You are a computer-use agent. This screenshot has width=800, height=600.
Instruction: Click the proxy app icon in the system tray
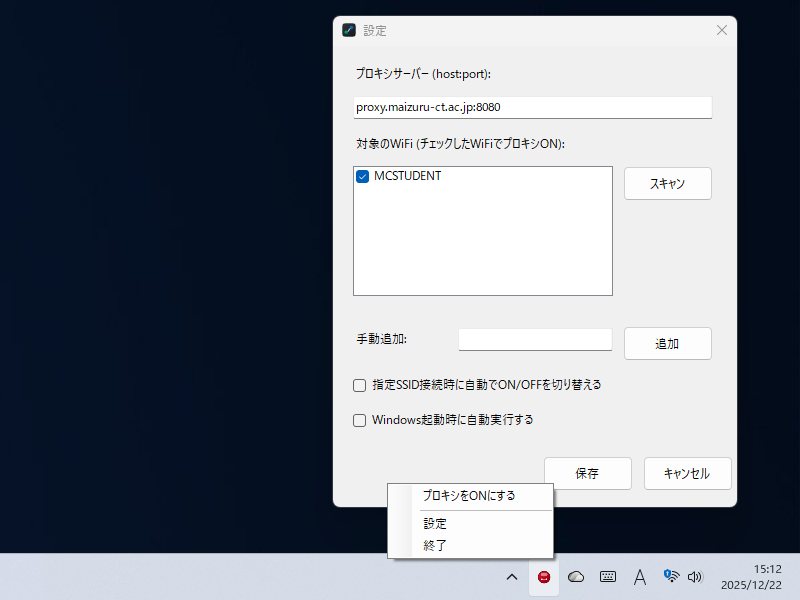(x=543, y=577)
